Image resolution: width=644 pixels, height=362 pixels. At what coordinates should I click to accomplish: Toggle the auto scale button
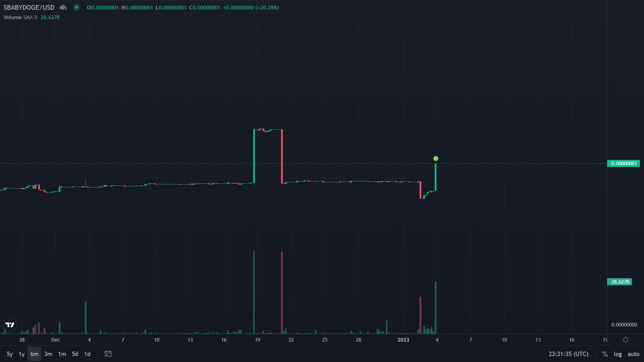point(633,354)
